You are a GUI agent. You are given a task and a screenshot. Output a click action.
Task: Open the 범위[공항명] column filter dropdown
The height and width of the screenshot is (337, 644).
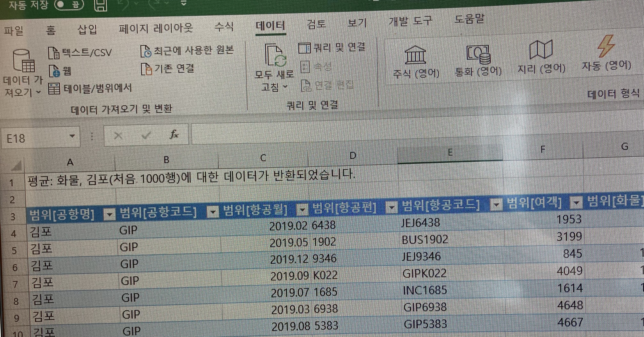tap(110, 215)
